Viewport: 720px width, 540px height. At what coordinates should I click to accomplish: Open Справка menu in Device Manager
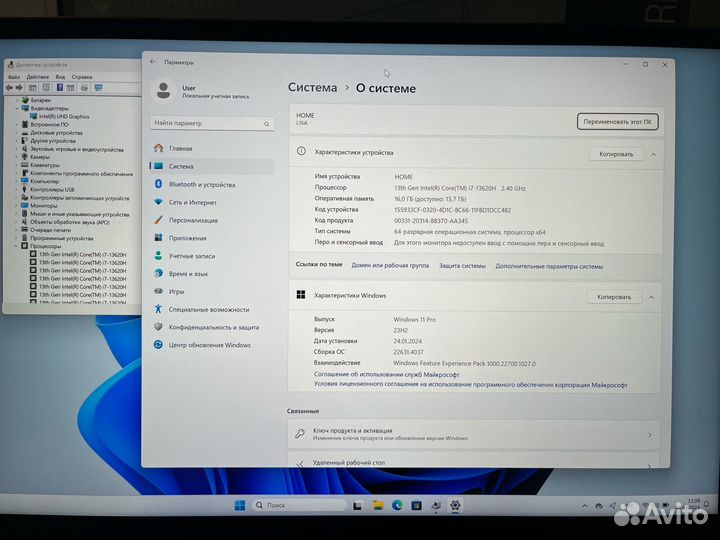tap(82, 77)
